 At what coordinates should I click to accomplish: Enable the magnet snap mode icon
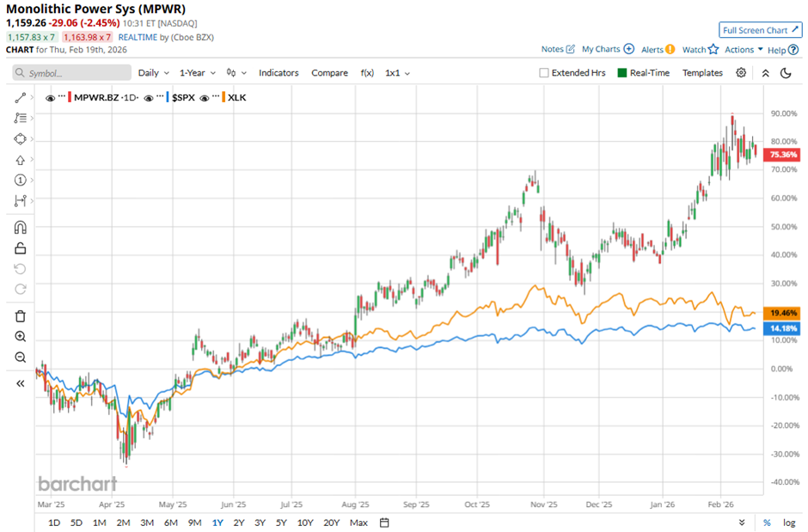(x=21, y=228)
